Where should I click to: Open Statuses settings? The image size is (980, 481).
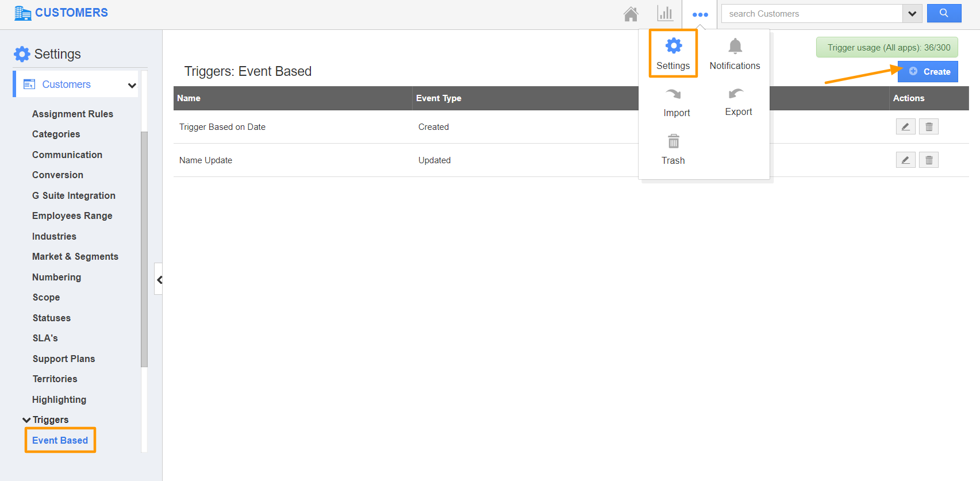(x=51, y=318)
